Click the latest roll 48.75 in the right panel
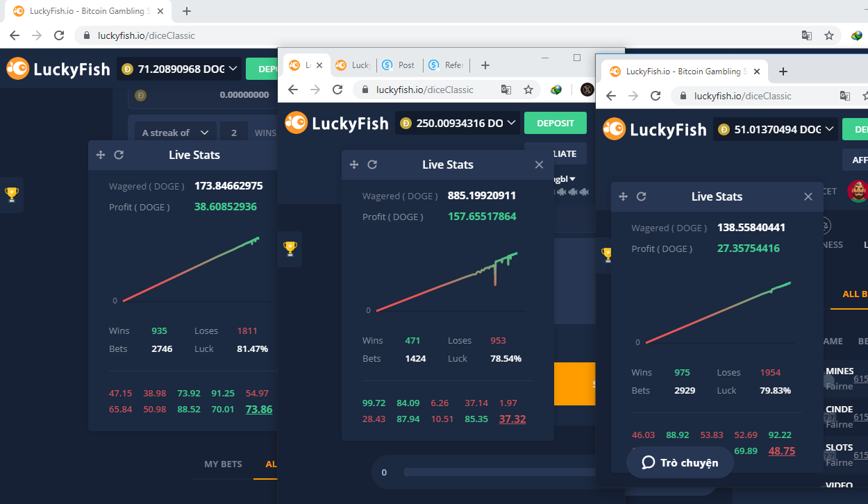 (x=781, y=451)
